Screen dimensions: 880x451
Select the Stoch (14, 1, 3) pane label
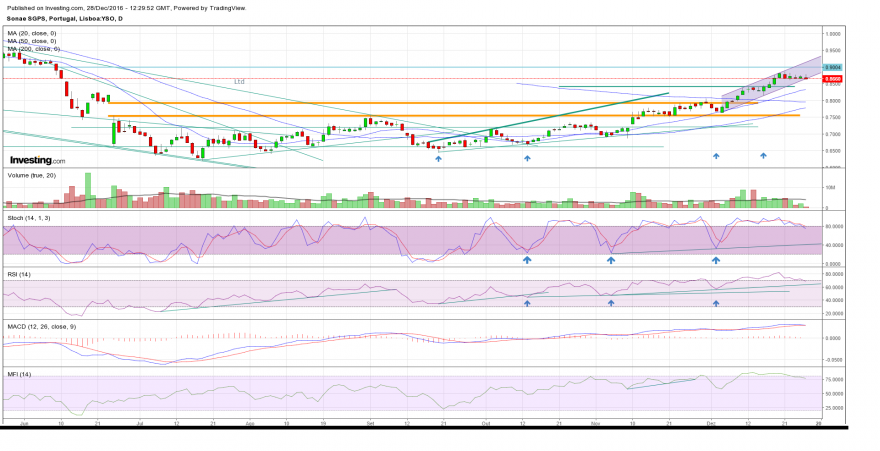click(x=29, y=218)
